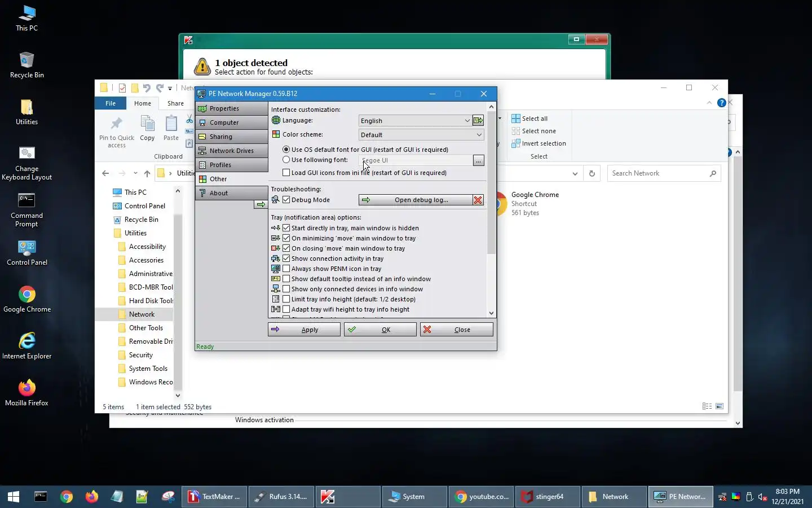
Task: Click the browse font ellipsis button
Action: click(x=478, y=161)
